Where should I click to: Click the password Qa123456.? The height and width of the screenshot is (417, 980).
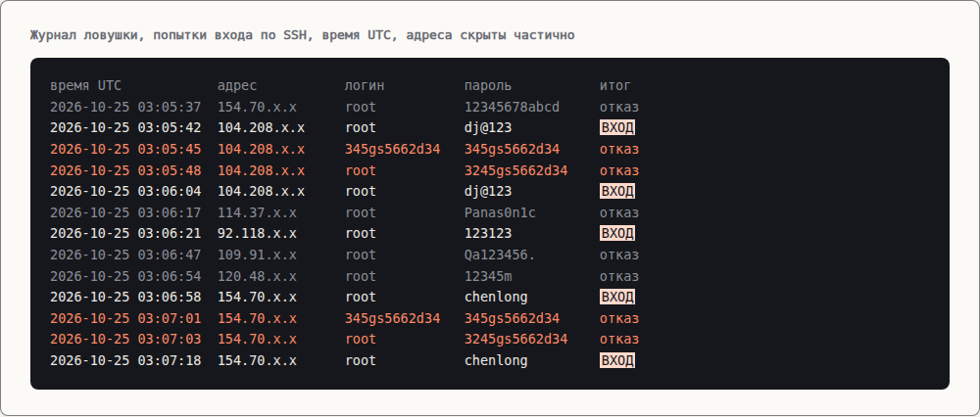click(x=500, y=255)
